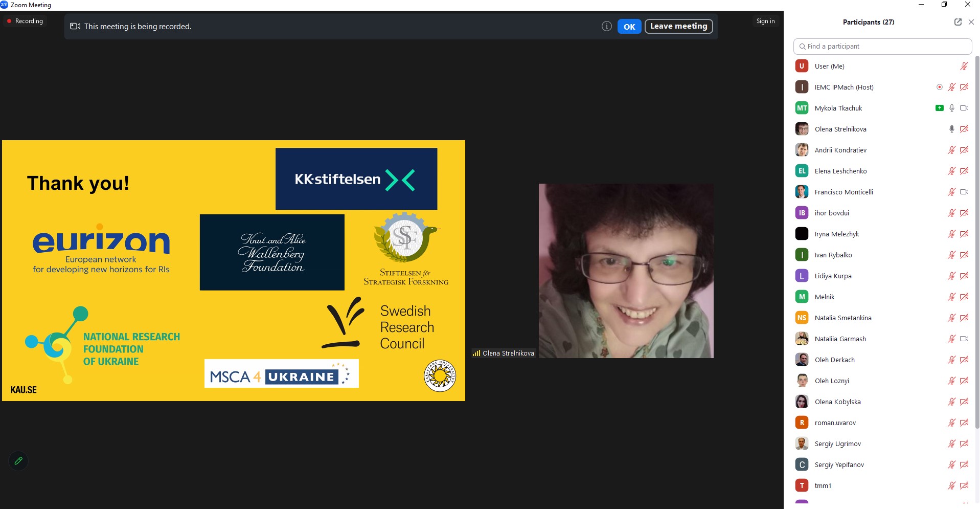Click the Find a participant search field

click(883, 46)
